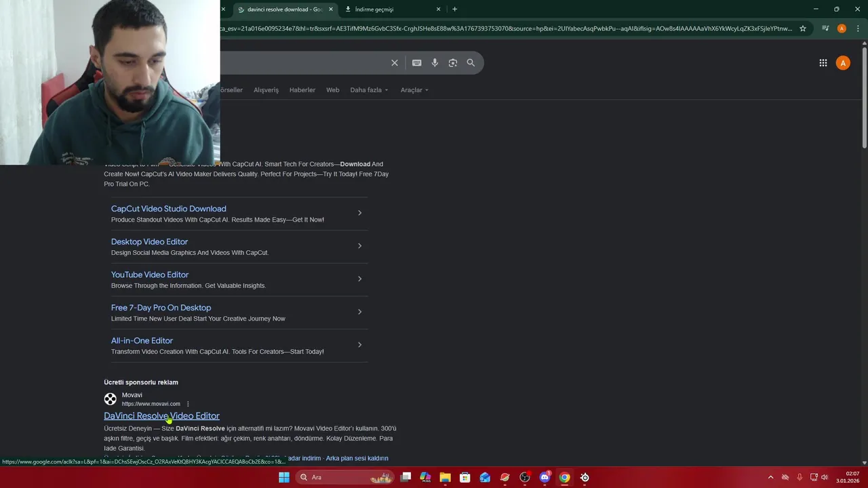Open CapCut Video Studio Download arrow

click(359, 213)
